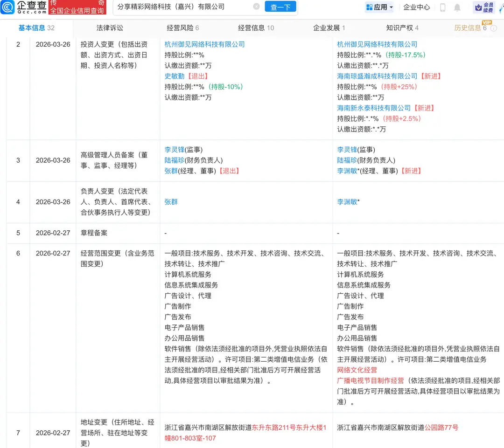Select the (持股+2.5%) red text
The image size is (504, 448).
(x=402, y=118)
